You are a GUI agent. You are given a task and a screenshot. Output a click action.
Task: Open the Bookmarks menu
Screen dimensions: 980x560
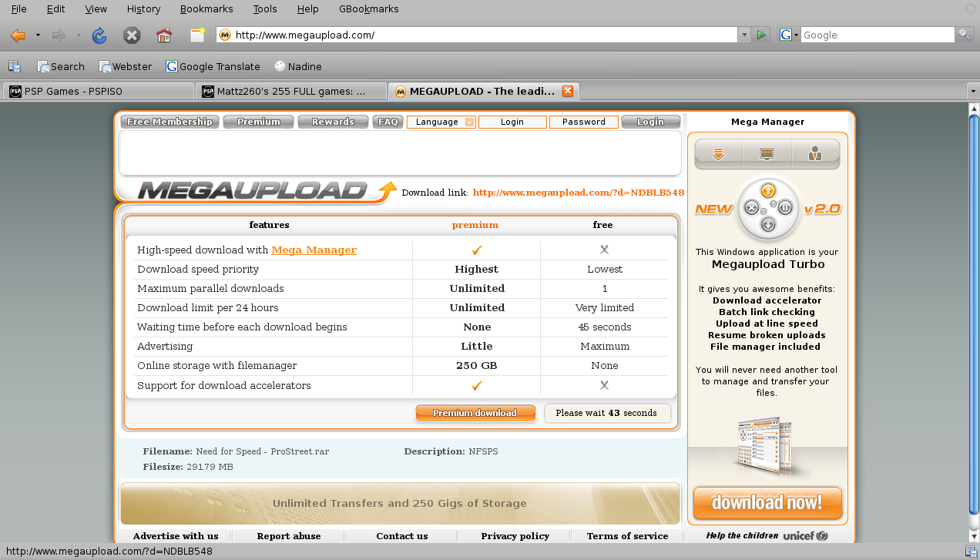click(x=206, y=9)
